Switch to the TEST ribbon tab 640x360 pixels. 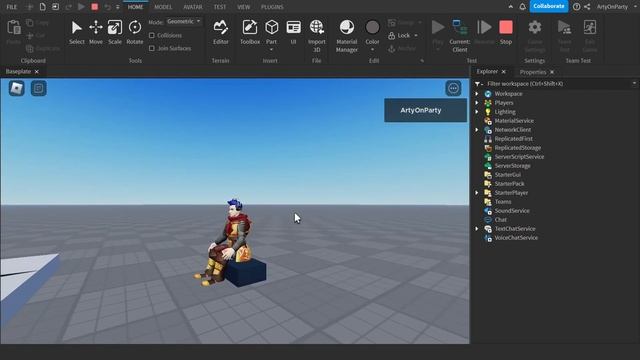coord(220,7)
